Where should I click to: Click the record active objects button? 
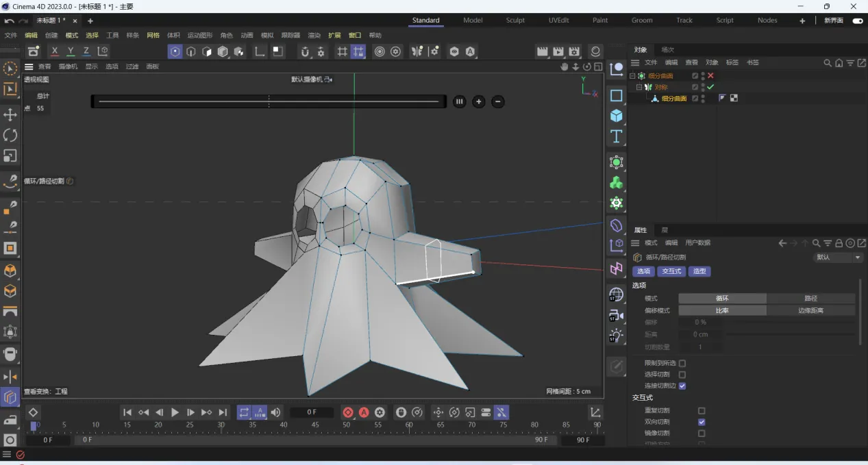[348, 412]
